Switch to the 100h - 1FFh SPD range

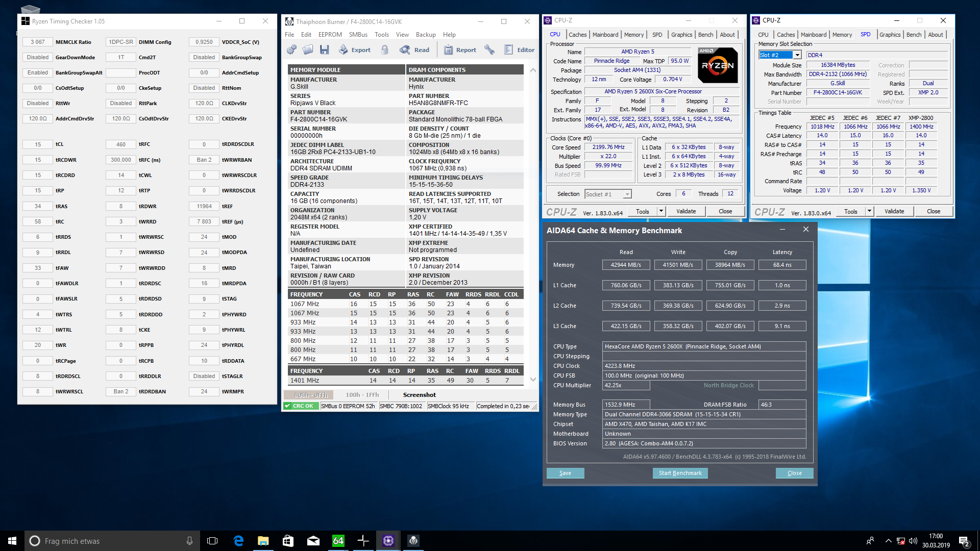(362, 394)
